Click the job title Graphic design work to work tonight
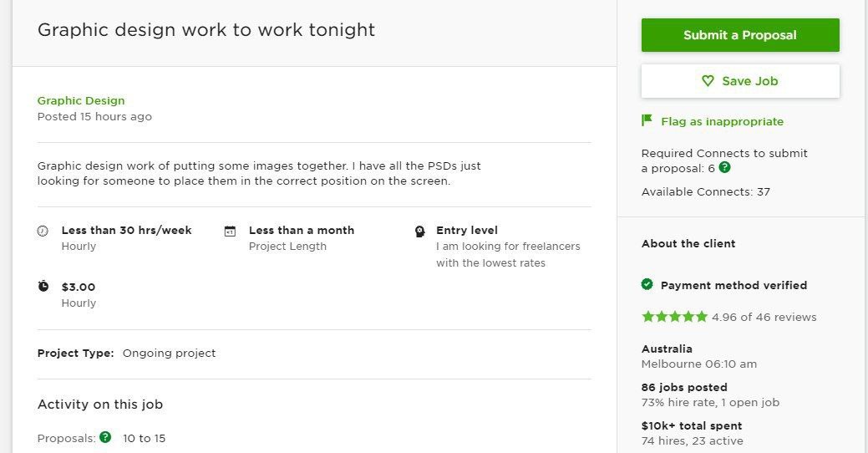The width and height of the screenshot is (868, 453). 206,29
